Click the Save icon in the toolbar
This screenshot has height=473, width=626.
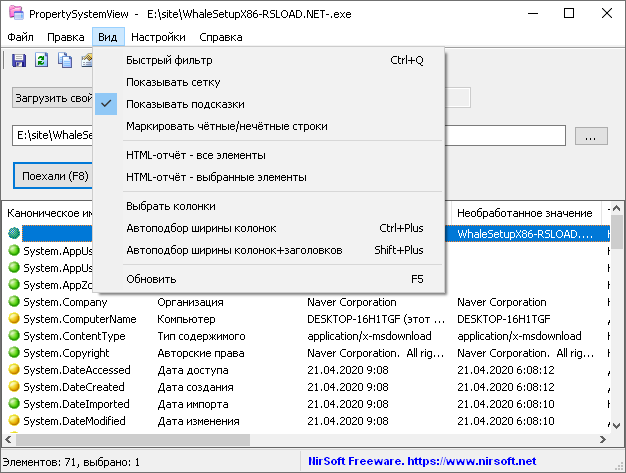(x=19, y=61)
